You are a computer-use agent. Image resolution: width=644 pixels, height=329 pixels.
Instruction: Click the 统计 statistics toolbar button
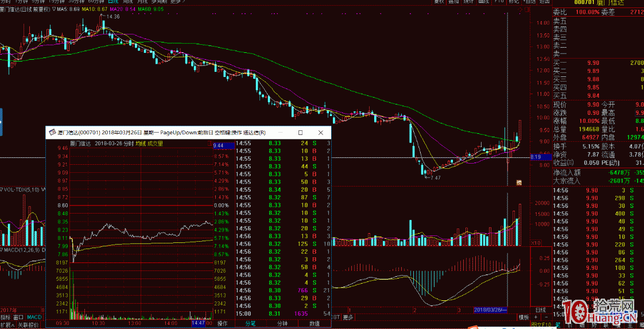click(x=468, y=1)
